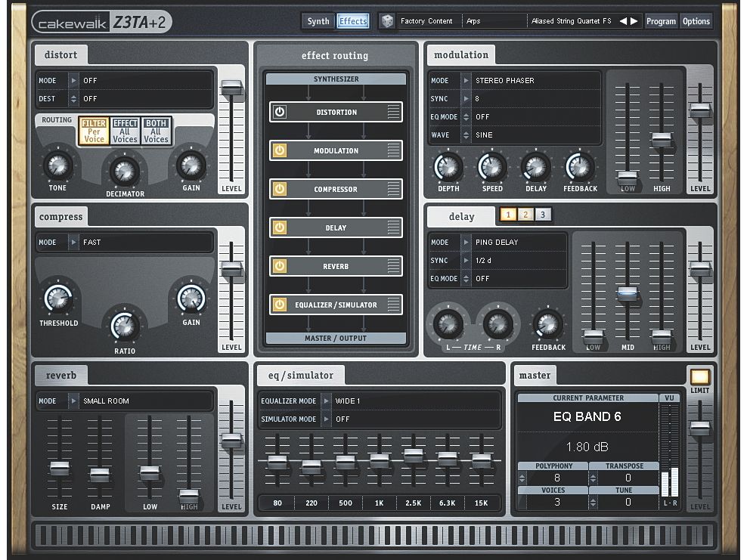Click the modulation DELAY knob
This screenshot has height=560, width=747.
pos(536,167)
